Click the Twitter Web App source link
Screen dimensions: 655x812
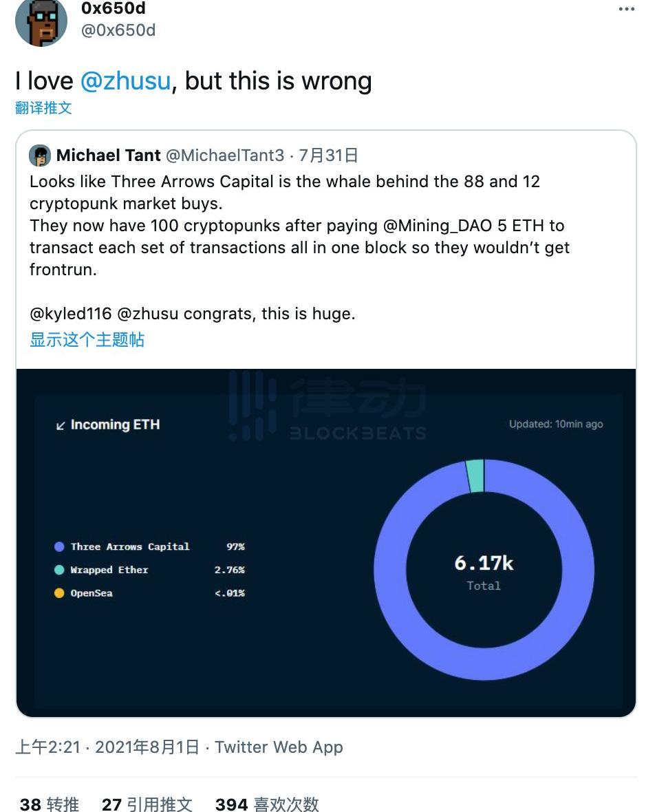[279, 747]
